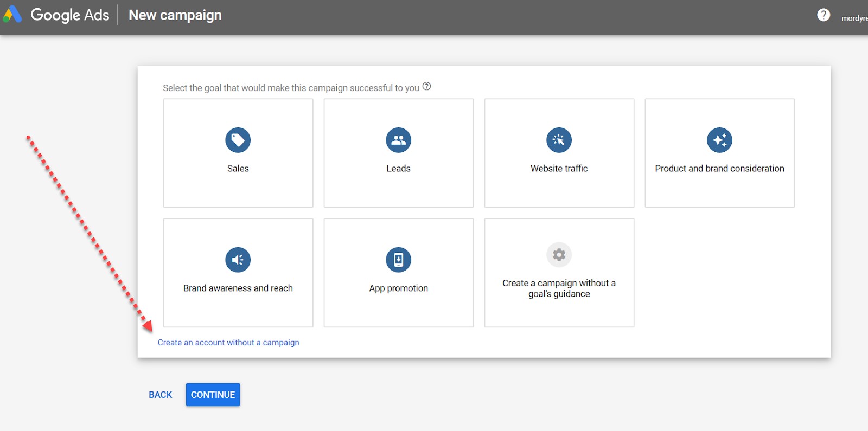The height and width of the screenshot is (431, 868).
Task: Show goal info tooltip next to heading
Action: point(427,86)
